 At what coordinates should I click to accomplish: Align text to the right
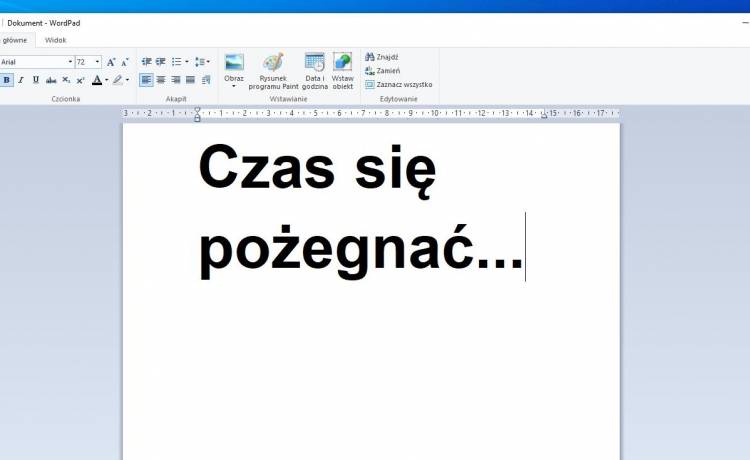coord(176,80)
